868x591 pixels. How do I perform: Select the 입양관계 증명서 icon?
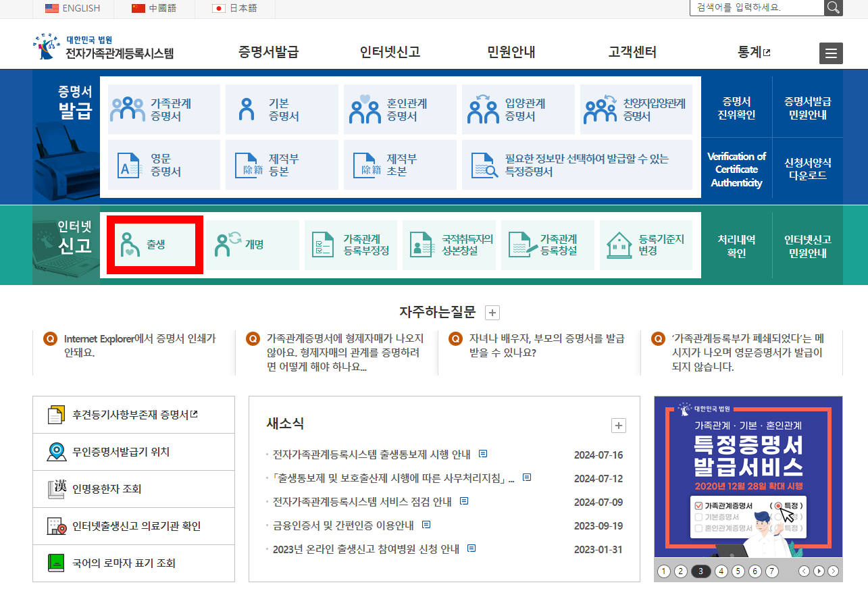click(x=484, y=109)
